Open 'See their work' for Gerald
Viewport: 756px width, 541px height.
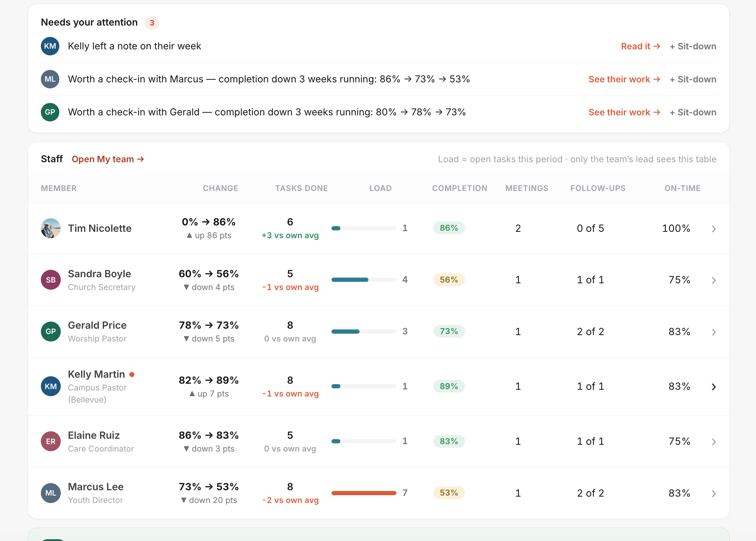[x=624, y=112]
